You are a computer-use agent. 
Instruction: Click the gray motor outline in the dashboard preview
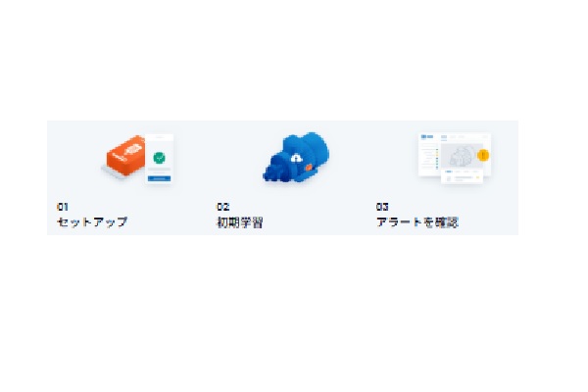tap(462, 156)
